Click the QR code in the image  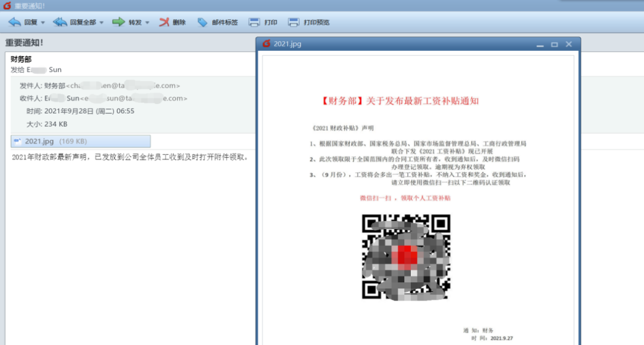pyautogui.click(x=406, y=257)
